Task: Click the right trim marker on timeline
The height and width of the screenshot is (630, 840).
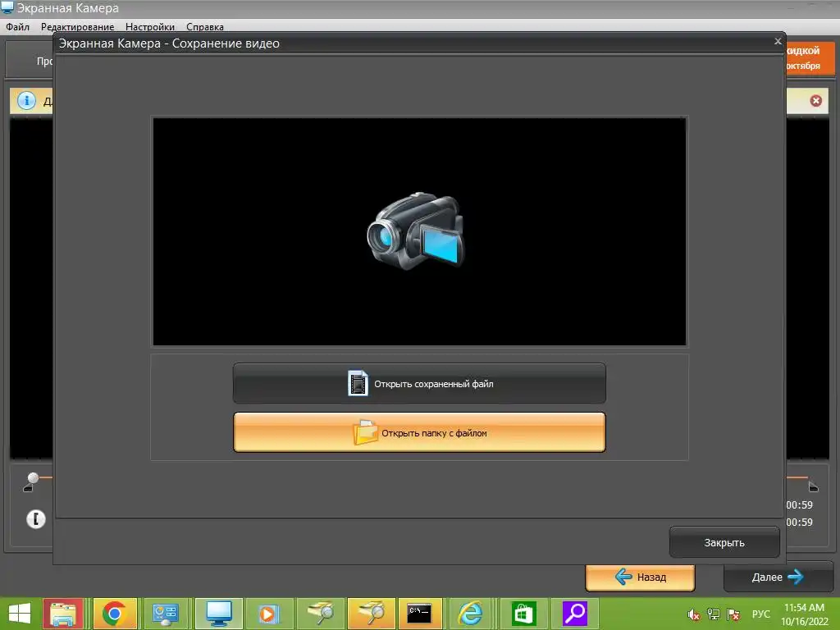Action: (x=813, y=487)
